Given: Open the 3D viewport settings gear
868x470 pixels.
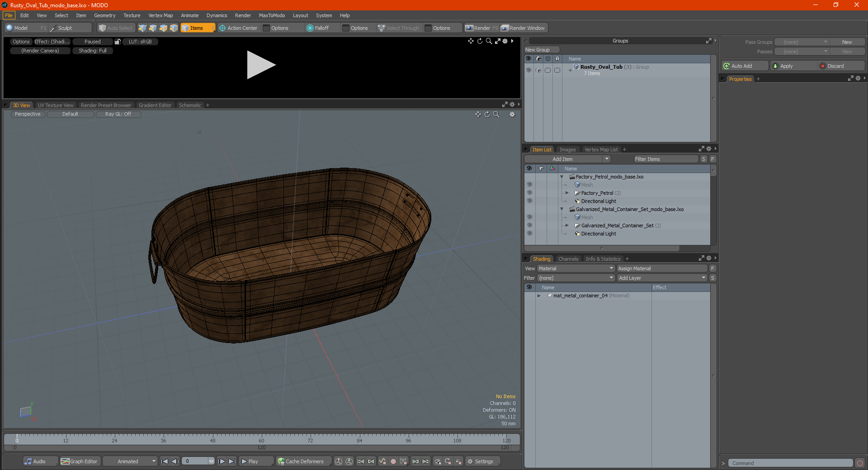Looking at the screenshot, I should pyautogui.click(x=512, y=114).
